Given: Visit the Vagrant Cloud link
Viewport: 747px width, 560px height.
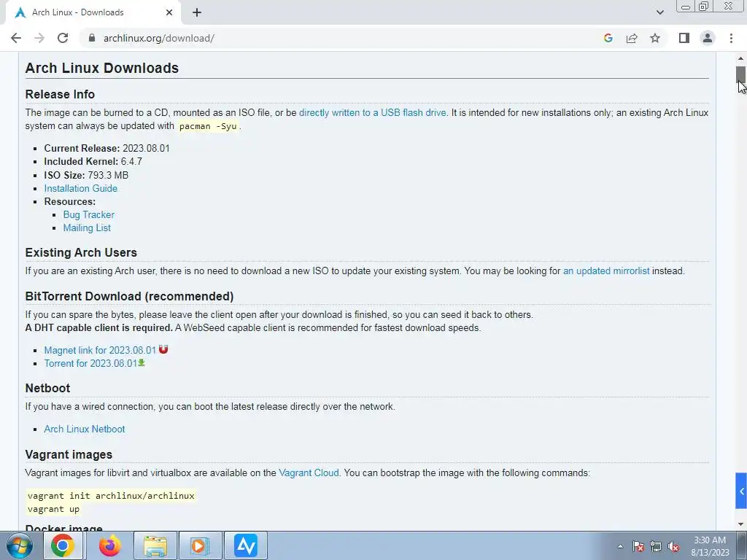Looking at the screenshot, I should pyautogui.click(x=309, y=472).
